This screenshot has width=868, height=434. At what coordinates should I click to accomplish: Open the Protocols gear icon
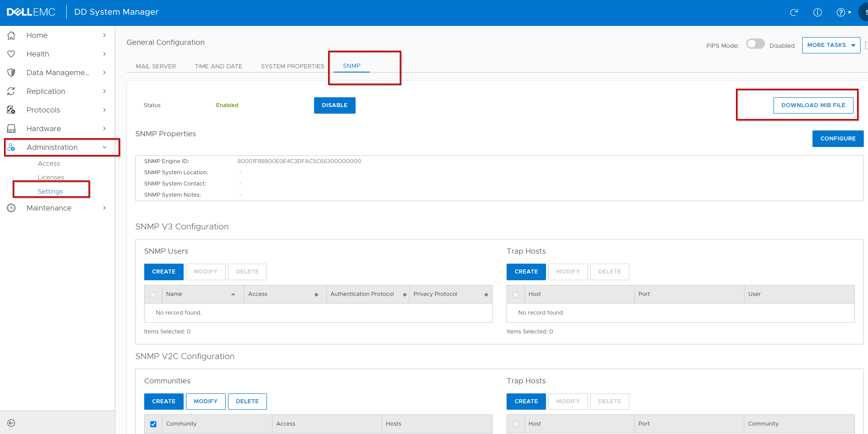pos(11,109)
